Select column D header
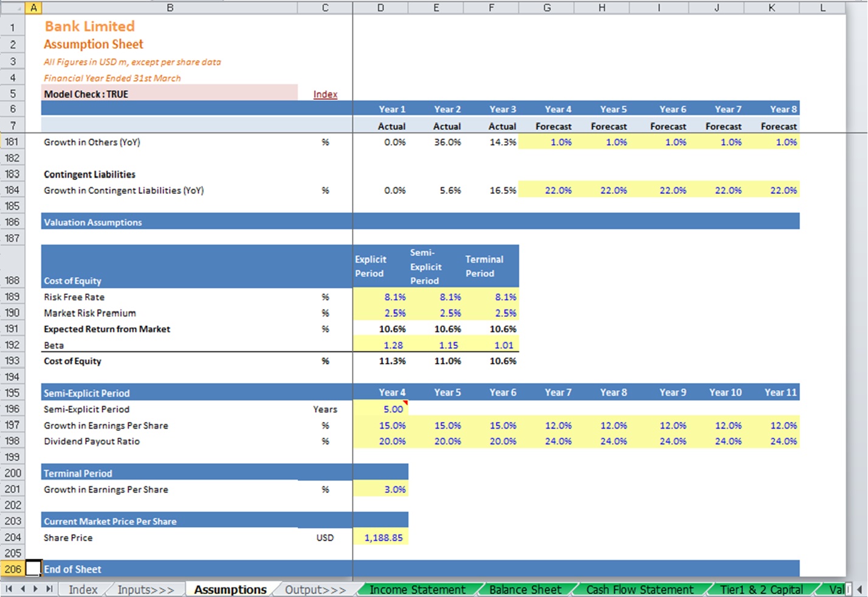The width and height of the screenshot is (868, 597). coord(381,8)
